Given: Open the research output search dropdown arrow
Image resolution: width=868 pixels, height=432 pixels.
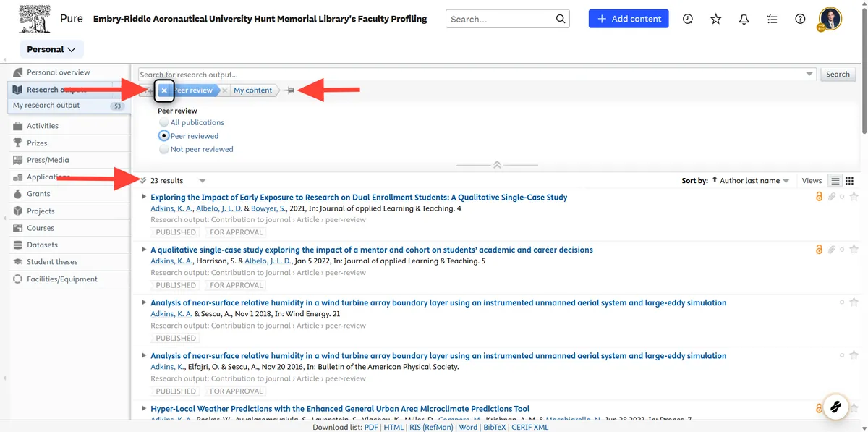Looking at the screenshot, I should tap(809, 74).
